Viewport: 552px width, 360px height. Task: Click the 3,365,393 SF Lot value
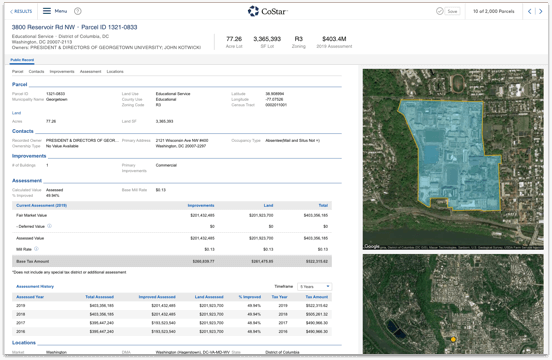coord(267,39)
